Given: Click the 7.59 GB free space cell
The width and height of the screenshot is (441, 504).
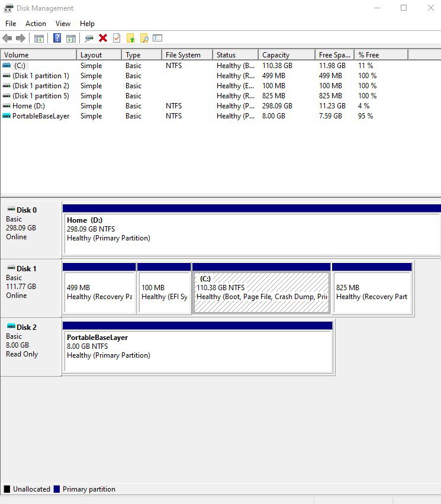Looking at the screenshot, I should 330,115.
